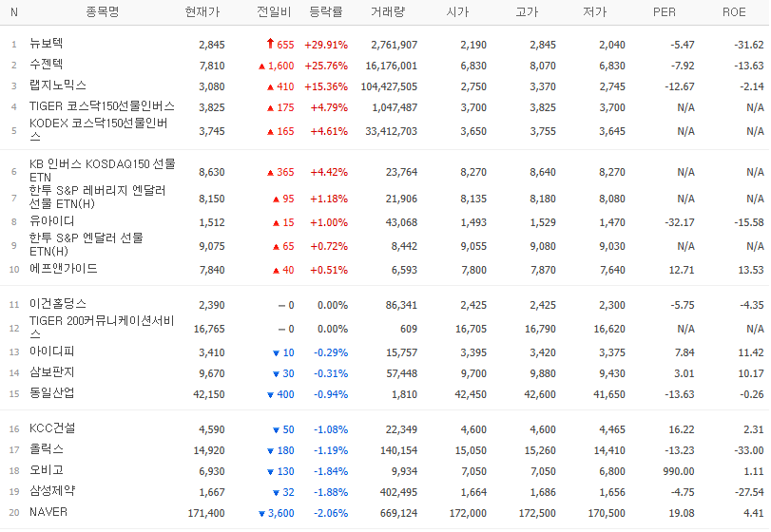
Task: Click the 거래량 column header
Action: (x=388, y=11)
